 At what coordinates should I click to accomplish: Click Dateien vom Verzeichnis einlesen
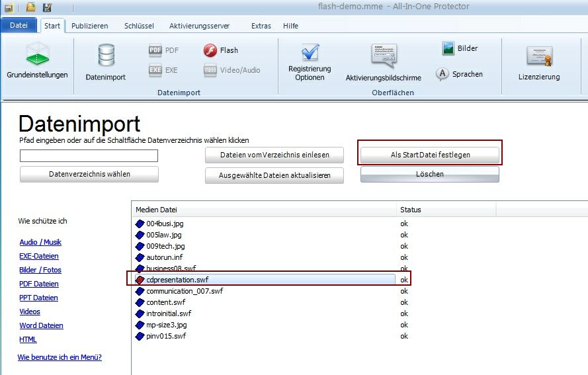click(x=274, y=155)
